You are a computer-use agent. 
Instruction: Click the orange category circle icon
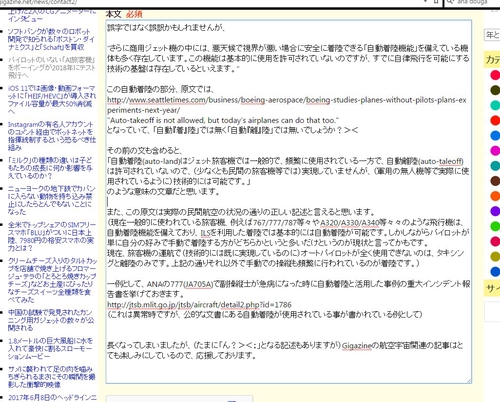coord(495,196)
